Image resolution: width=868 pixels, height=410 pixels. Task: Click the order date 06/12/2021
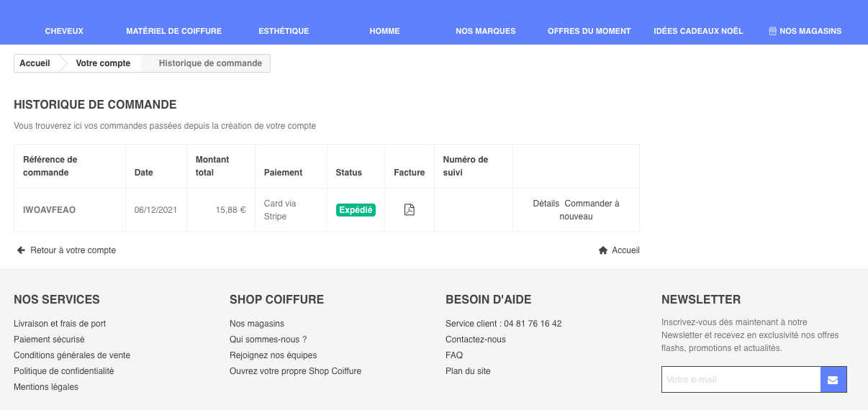tap(155, 210)
